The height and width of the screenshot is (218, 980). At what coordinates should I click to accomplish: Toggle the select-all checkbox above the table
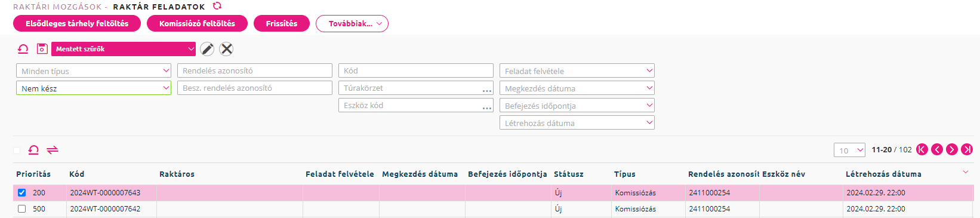tap(17, 151)
